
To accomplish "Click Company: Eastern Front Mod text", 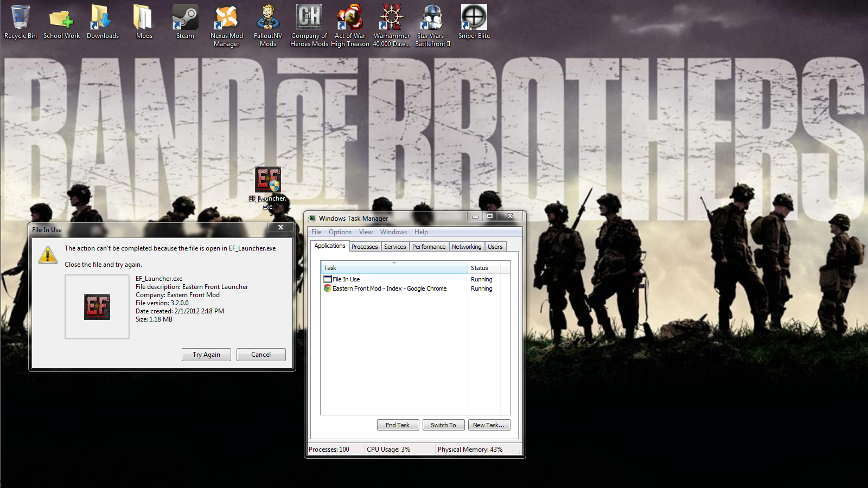I will coord(177,295).
